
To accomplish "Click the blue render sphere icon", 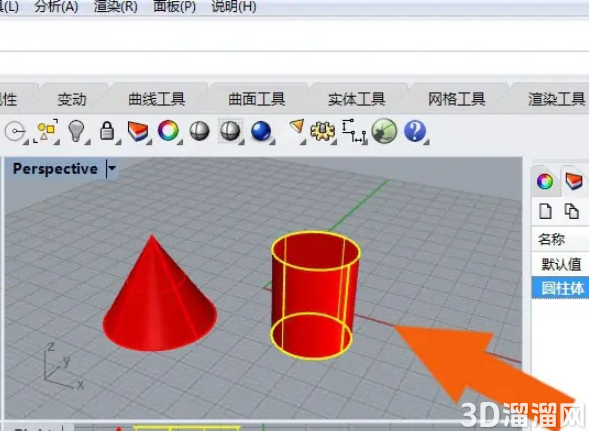I will (x=261, y=132).
